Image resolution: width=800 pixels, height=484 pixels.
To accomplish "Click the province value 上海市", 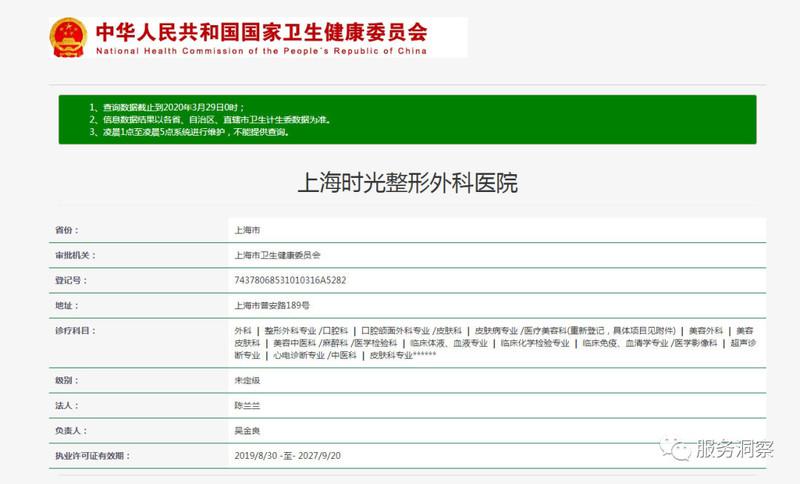I will [245, 230].
